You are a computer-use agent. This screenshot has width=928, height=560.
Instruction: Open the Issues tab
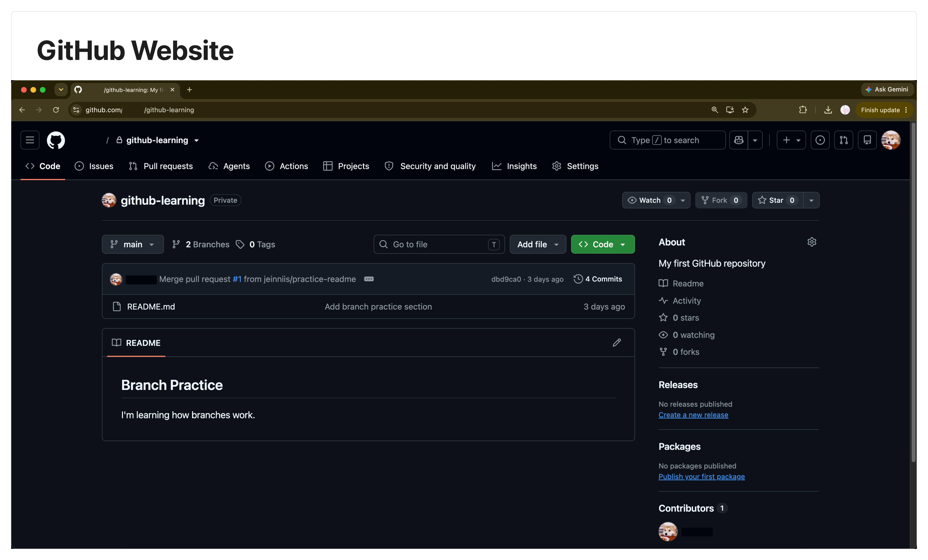94,166
